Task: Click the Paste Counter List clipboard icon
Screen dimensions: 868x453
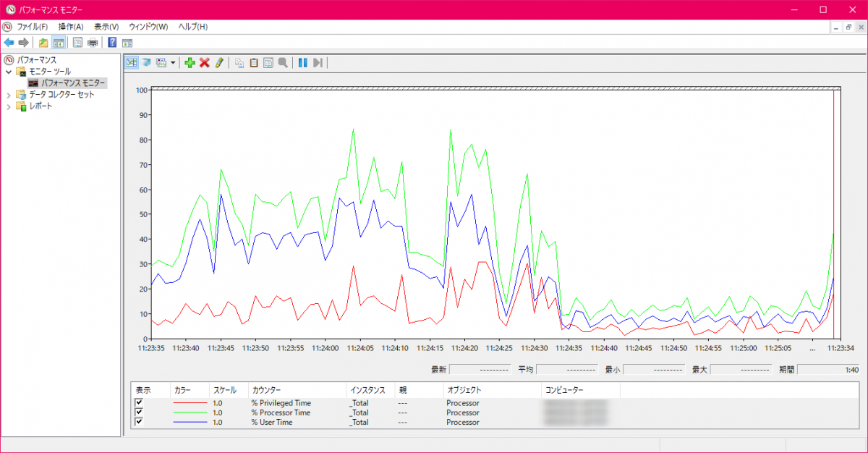Action: click(254, 63)
